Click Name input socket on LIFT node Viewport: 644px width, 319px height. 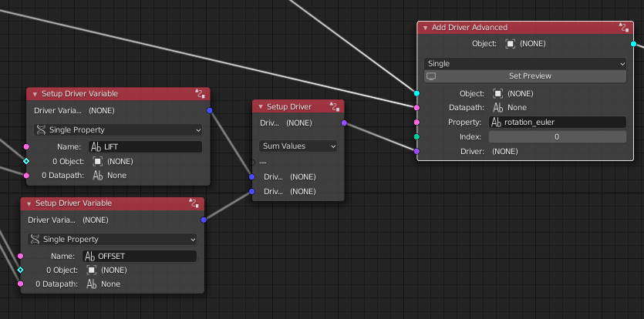pyautogui.click(x=27, y=146)
